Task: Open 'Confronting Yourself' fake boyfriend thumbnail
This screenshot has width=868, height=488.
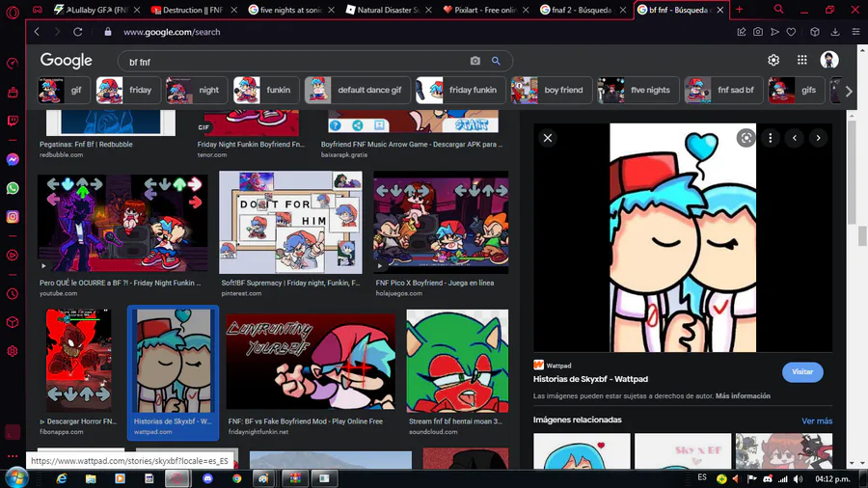Action: (x=311, y=362)
